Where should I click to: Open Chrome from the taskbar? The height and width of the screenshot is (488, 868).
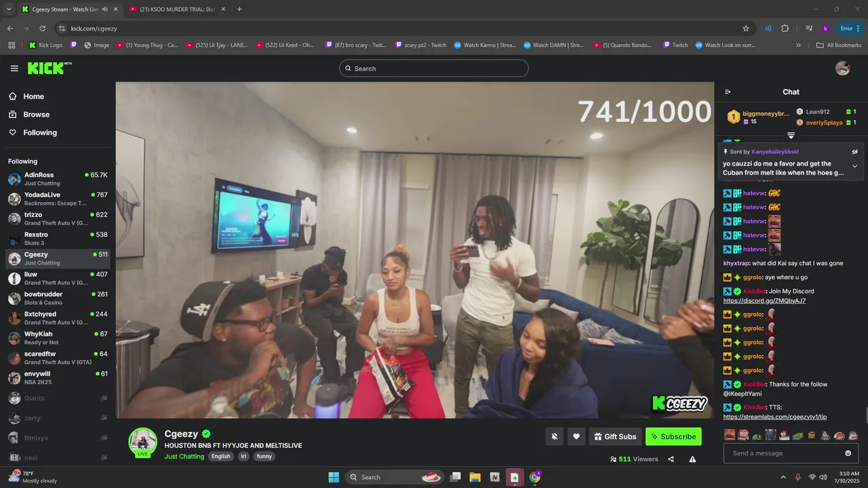pos(534,477)
